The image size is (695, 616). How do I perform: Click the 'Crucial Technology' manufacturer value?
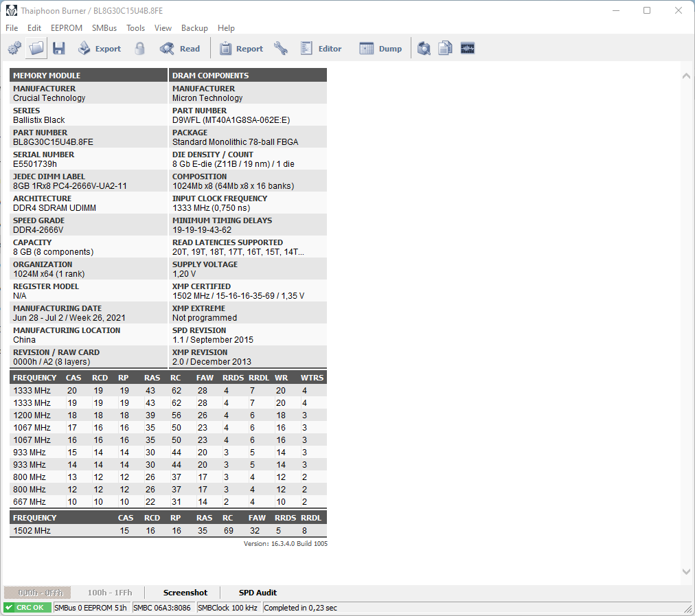pos(49,98)
